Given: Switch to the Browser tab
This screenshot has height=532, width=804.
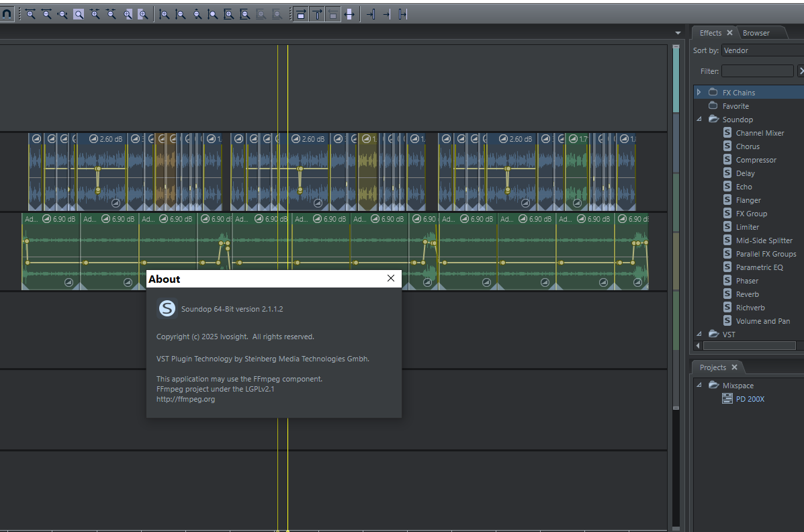Looking at the screenshot, I should [x=756, y=33].
